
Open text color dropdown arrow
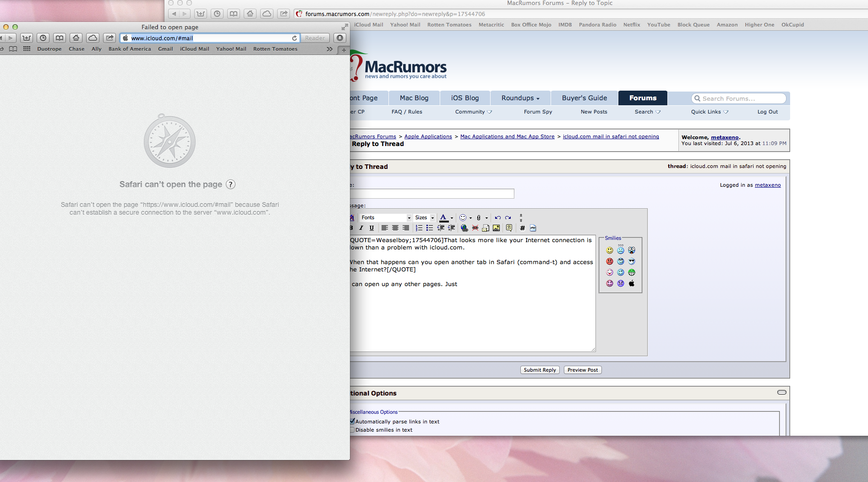pos(452,218)
